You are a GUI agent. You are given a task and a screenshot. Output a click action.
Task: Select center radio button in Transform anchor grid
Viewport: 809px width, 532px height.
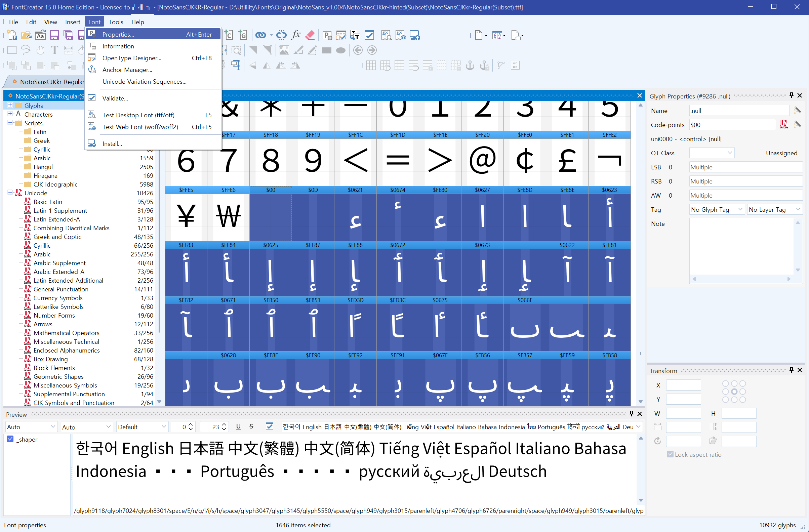(x=734, y=392)
